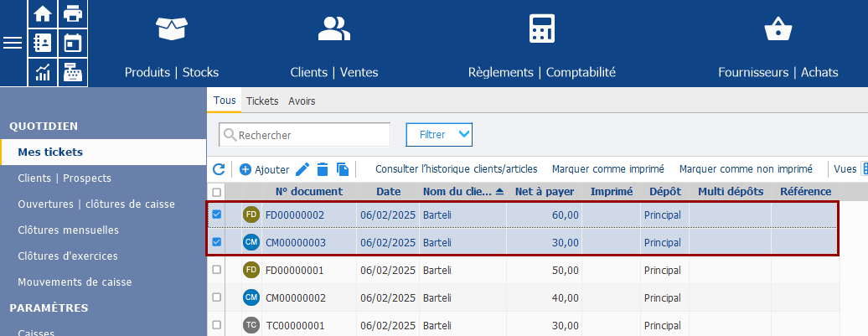Click the duplicate document icon
The image size is (868, 336).
pyautogui.click(x=343, y=169)
